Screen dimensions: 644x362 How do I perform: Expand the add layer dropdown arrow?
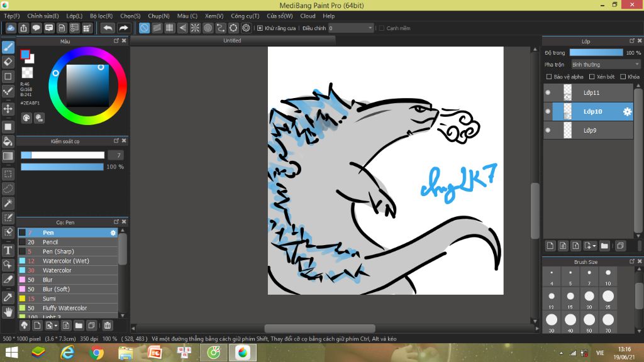pos(594,246)
